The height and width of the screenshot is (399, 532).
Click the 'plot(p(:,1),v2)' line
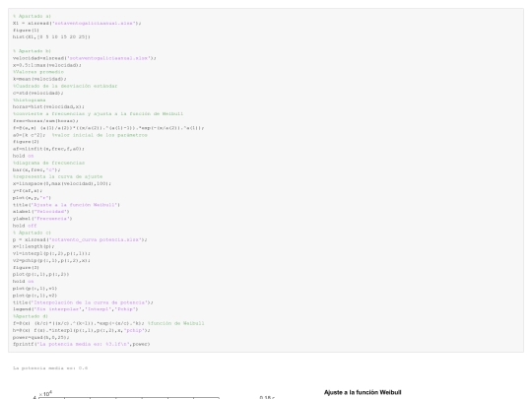click(x=34, y=296)
